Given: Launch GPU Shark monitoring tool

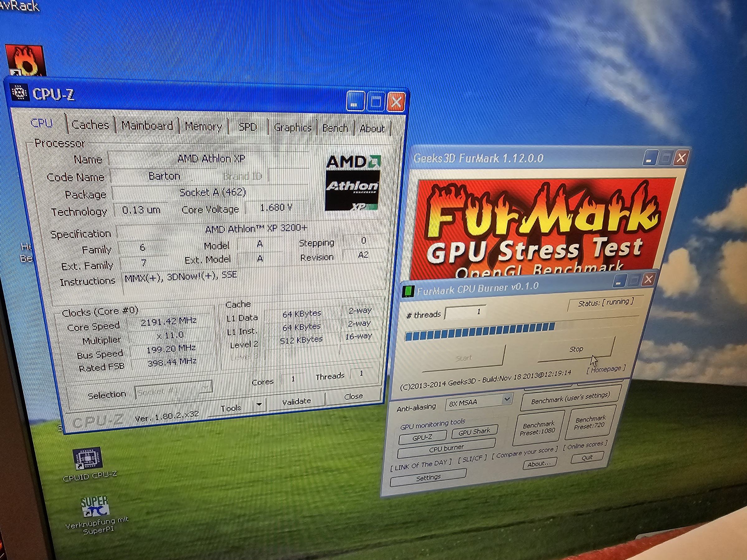Looking at the screenshot, I should pyautogui.click(x=474, y=432).
